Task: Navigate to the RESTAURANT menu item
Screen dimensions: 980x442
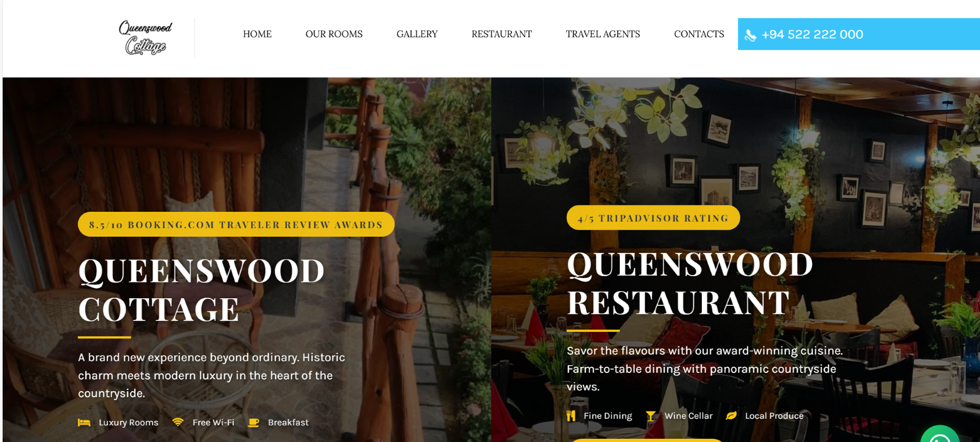Action: (501, 34)
